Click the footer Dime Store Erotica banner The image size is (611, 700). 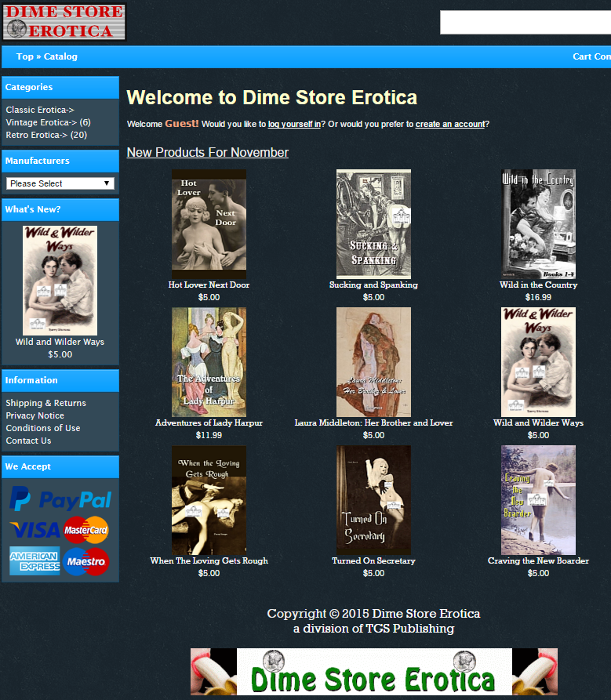tap(373, 672)
